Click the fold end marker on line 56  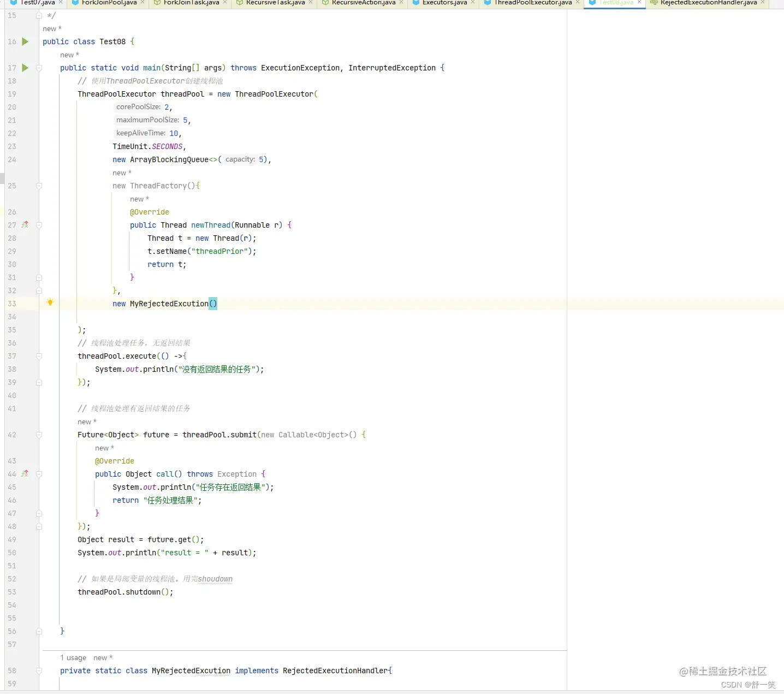pyautogui.click(x=39, y=631)
